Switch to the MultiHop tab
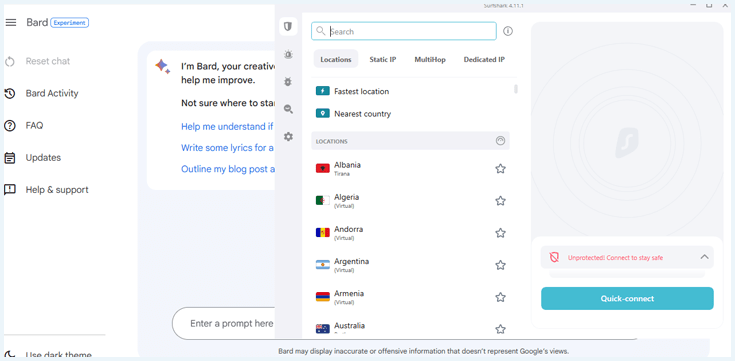This screenshot has width=735, height=361. [430, 60]
